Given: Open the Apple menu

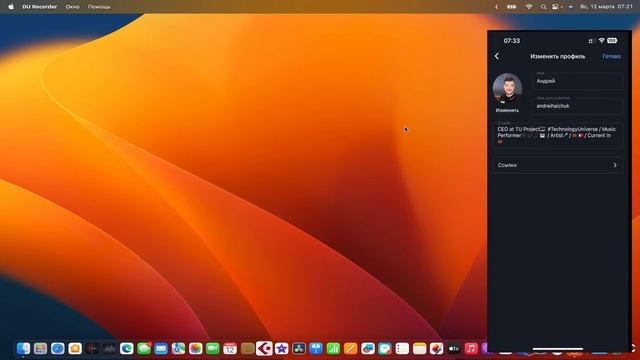Looking at the screenshot, I should point(11,7).
